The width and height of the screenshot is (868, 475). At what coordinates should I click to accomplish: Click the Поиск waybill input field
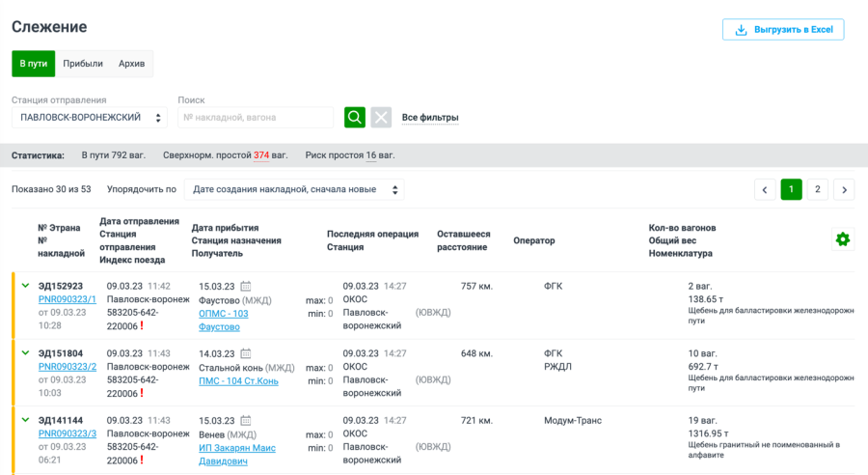coord(256,118)
